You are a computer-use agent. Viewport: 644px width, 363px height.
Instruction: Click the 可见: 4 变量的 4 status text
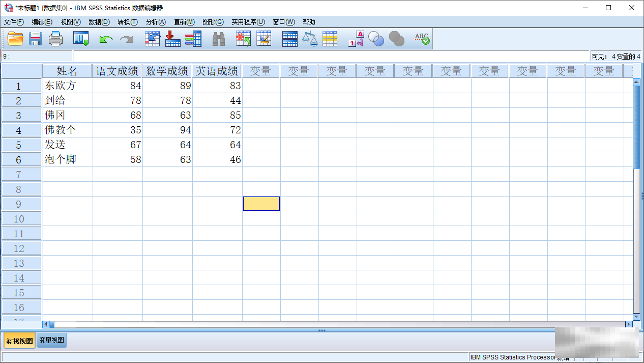click(x=616, y=56)
